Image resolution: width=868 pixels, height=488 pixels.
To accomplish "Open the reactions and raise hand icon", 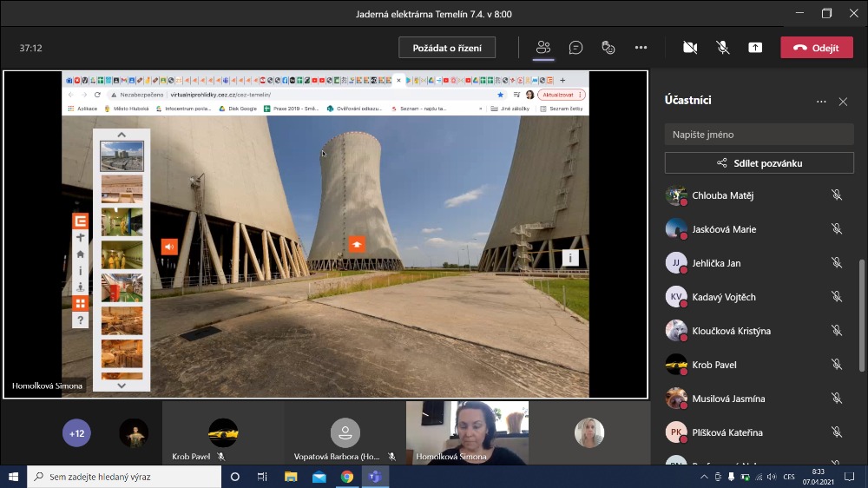I will (x=608, y=48).
